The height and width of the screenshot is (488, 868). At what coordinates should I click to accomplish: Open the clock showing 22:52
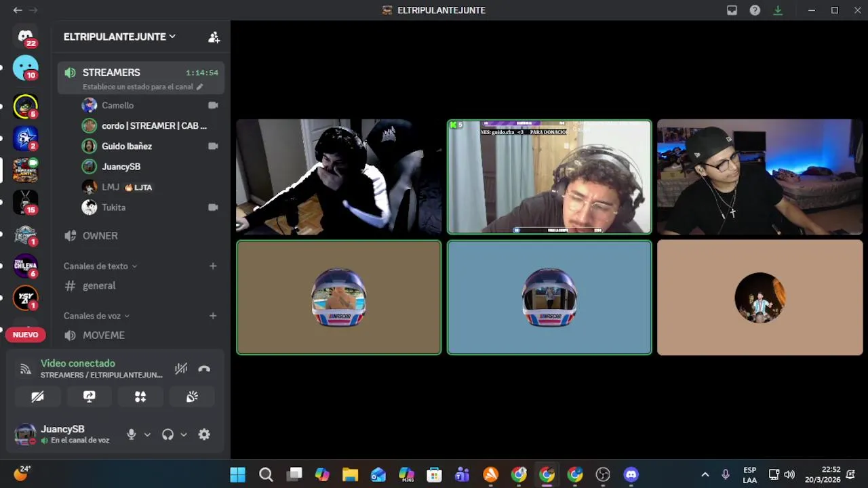pos(823,474)
